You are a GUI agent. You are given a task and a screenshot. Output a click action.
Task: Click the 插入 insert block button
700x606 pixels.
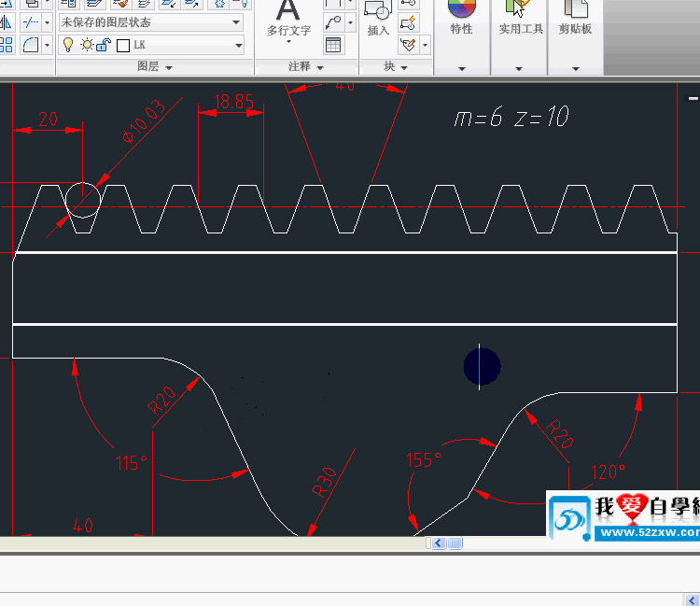[x=378, y=19]
